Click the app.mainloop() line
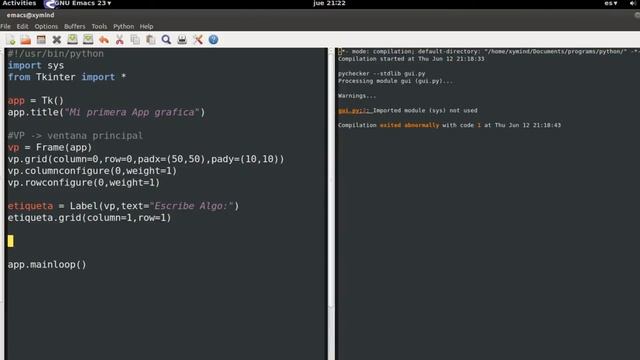This screenshot has width=640, height=360. pyautogui.click(x=47, y=264)
